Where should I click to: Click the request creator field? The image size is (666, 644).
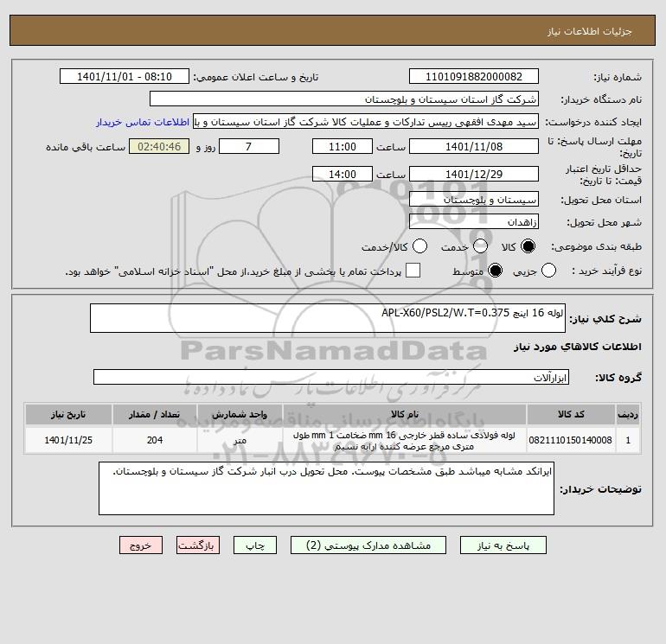(366, 121)
